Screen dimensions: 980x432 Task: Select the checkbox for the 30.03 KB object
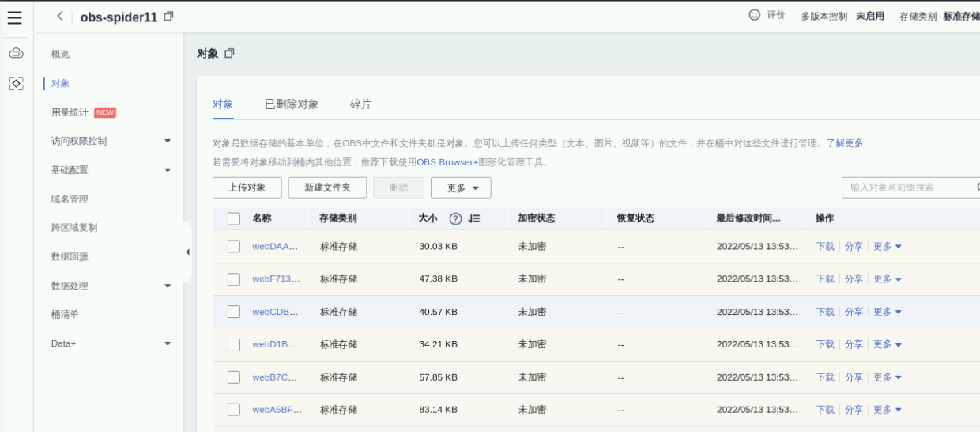click(x=234, y=246)
